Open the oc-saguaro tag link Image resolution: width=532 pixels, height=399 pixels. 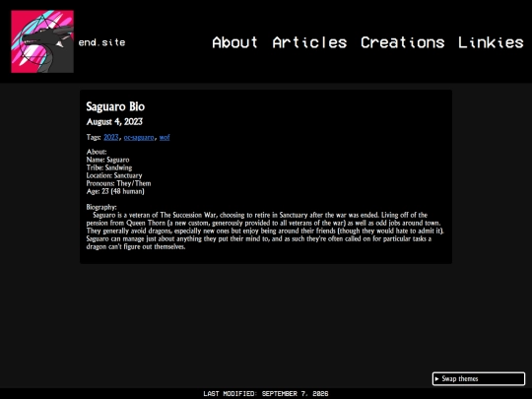click(139, 137)
